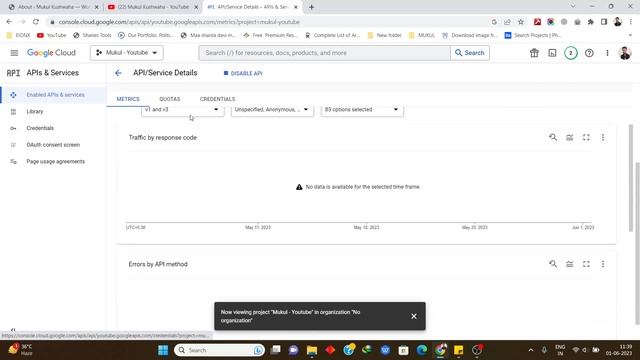640x360 pixels.
Task: Open the Google Cloud navigation hamburger menu
Action: (14, 53)
